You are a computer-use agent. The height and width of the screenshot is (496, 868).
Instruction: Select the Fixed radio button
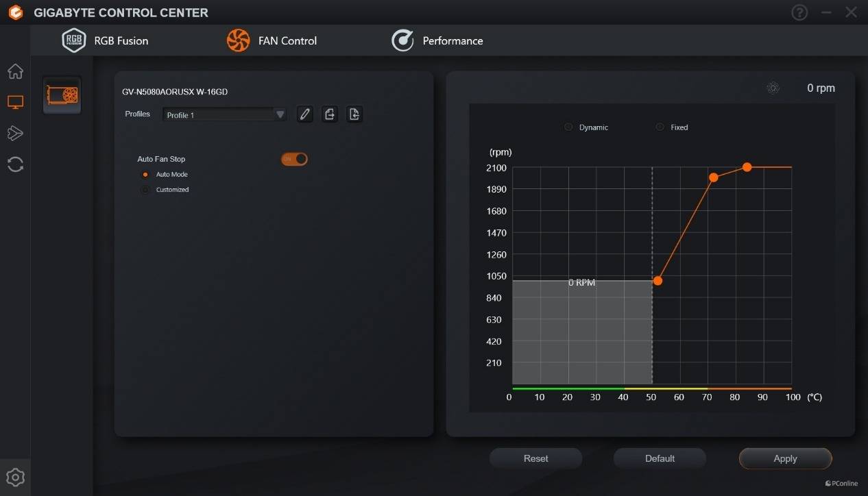(660, 127)
